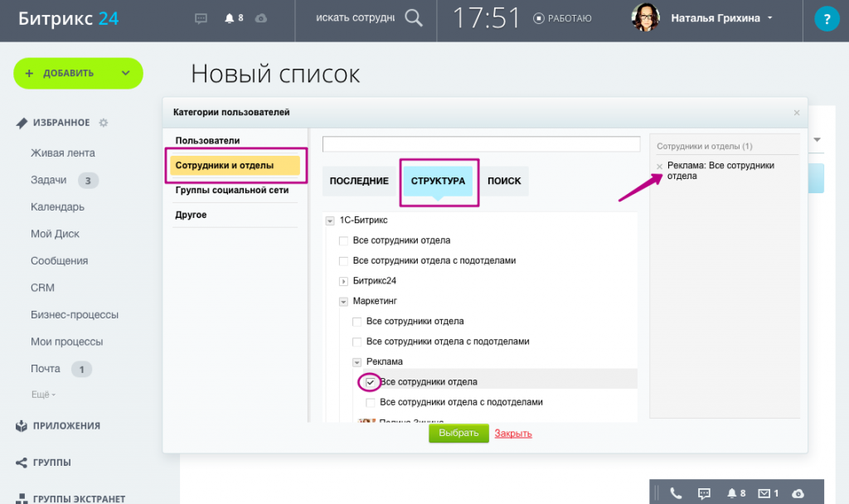This screenshot has height=504, width=849.
Task: Click Наталья Грихина avatar photo
Action: click(x=645, y=18)
